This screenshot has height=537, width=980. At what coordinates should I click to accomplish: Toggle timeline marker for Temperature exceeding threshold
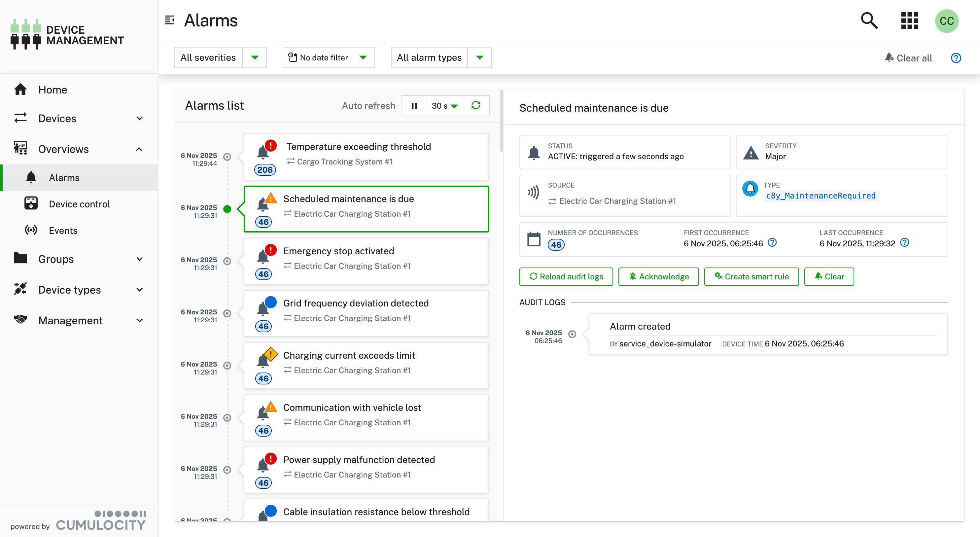[227, 157]
